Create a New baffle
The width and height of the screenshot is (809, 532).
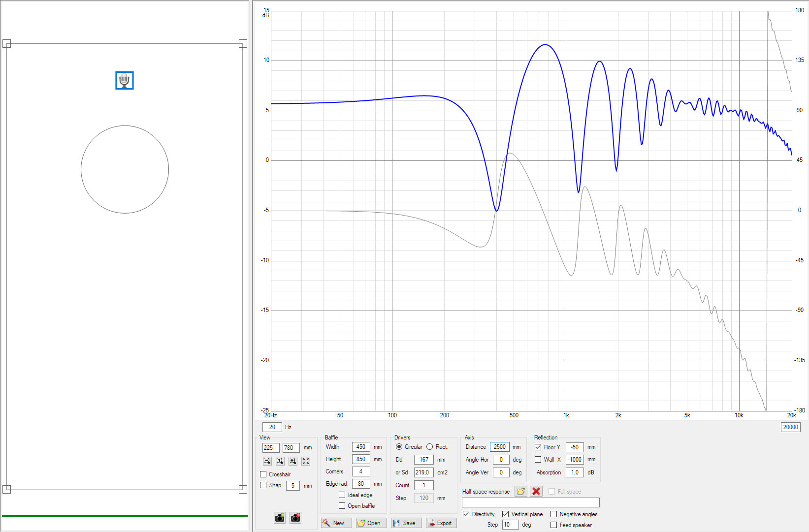point(336,523)
